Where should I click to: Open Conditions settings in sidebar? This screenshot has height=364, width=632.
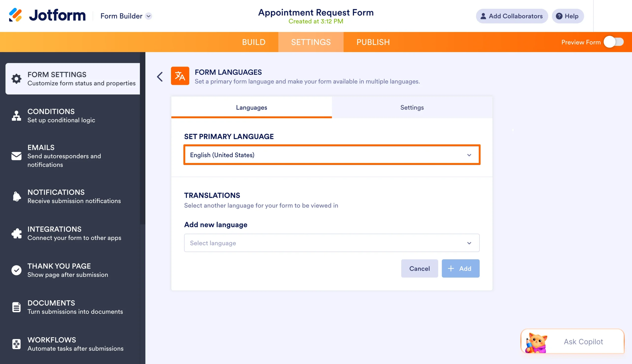[73, 116]
